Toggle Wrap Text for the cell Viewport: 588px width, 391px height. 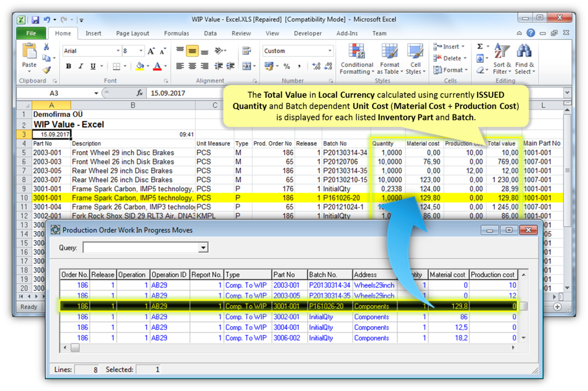click(x=246, y=51)
